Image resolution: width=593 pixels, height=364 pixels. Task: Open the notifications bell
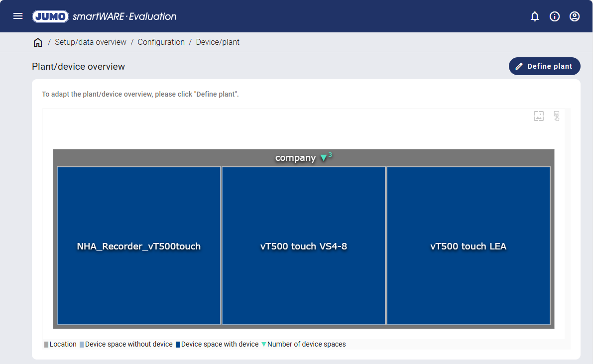pyautogui.click(x=535, y=16)
